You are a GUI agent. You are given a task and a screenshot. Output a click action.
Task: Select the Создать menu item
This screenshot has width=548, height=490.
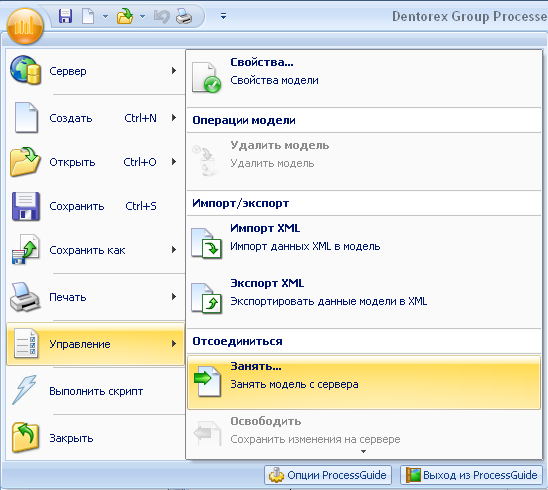point(95,118)
